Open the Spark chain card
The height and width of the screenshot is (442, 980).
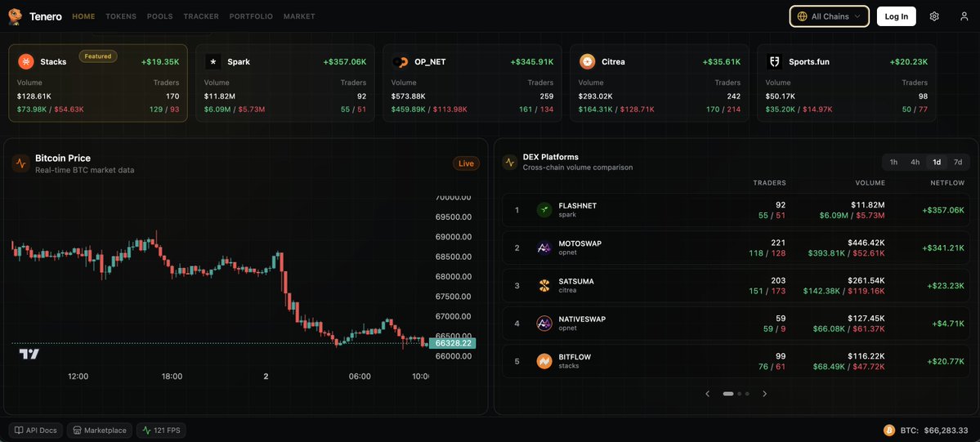(x=285, y=83)
